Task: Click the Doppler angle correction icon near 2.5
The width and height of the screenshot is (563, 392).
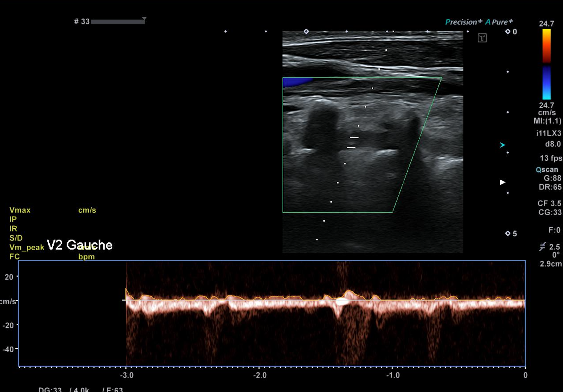Action: (x=542, y=246)
